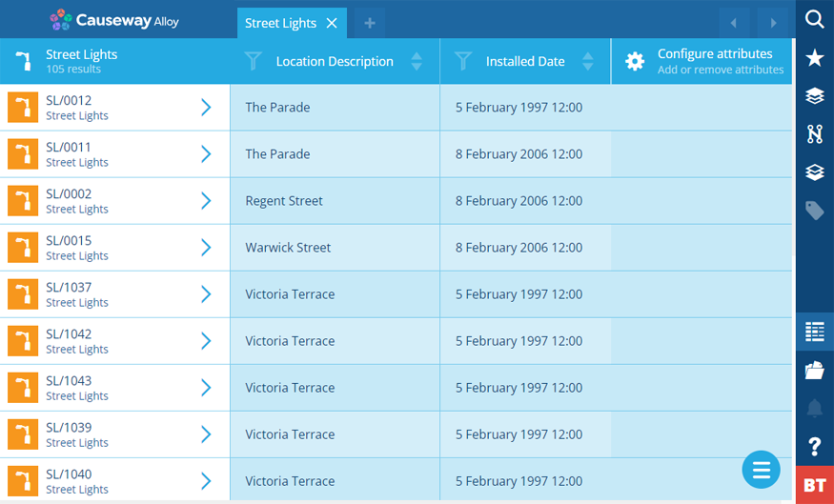Open the tag icon in the sidebar
The width and height of the screenshot is (834, 504).
coord(814,211)
